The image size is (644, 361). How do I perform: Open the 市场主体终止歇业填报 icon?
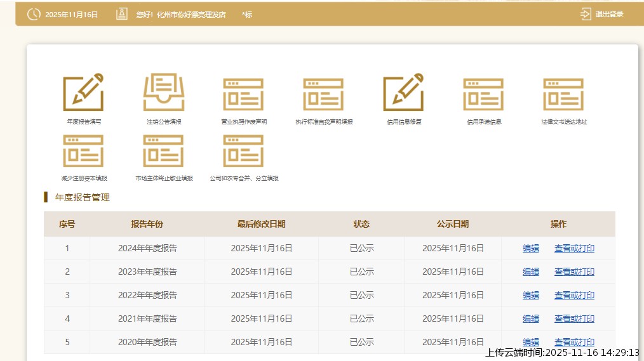coord(163,151)
